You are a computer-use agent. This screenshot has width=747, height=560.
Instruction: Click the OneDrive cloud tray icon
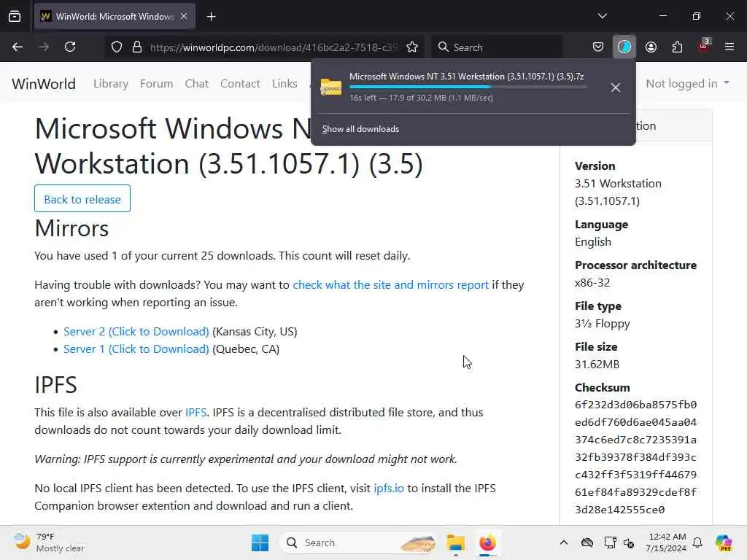pos(587,542)
